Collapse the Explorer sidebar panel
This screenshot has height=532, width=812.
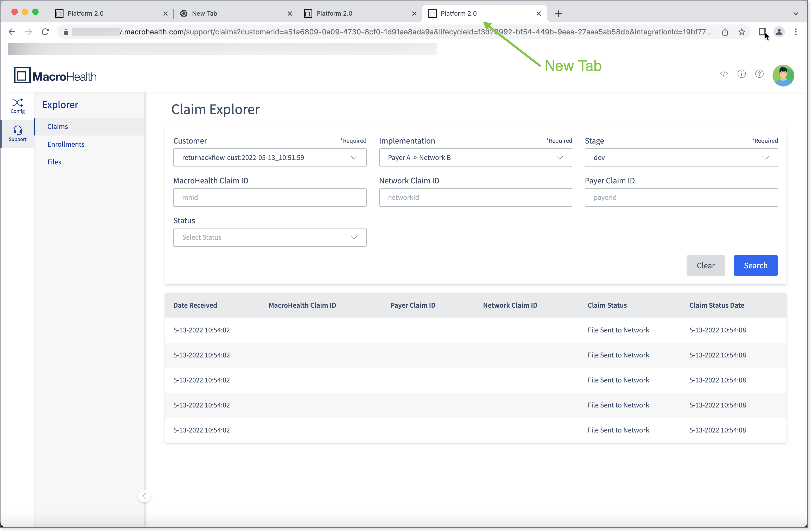[144, 496]
